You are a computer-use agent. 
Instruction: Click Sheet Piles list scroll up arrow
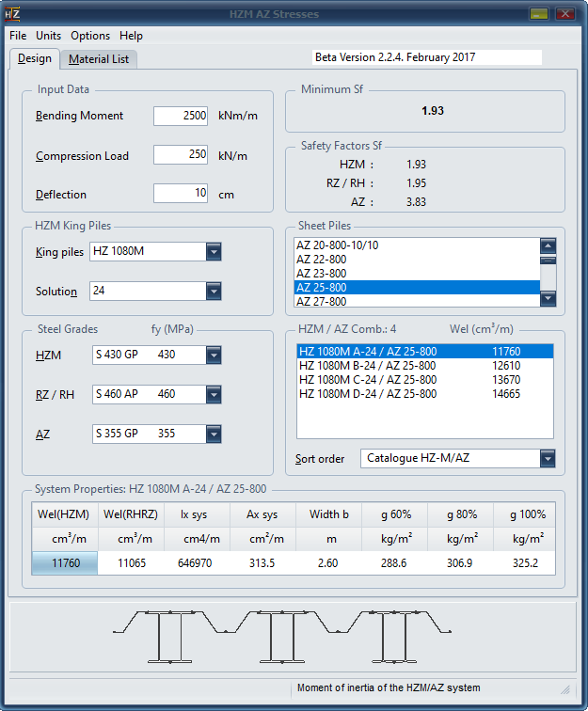[548, 245]
